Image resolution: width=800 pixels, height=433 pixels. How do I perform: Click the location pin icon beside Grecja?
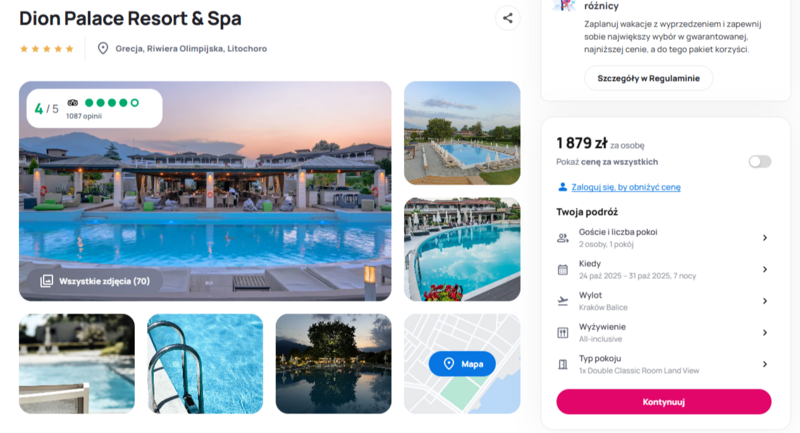coord(103,48)
